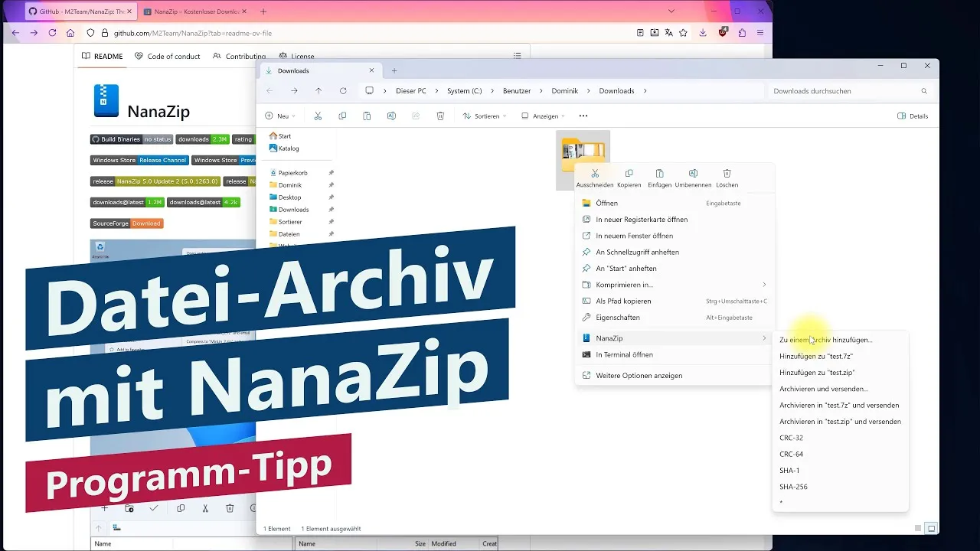Image resolution: width=980 pixels, height=551 pixels.
Task: Select SHA-256 checksum option
Action: 793,487
